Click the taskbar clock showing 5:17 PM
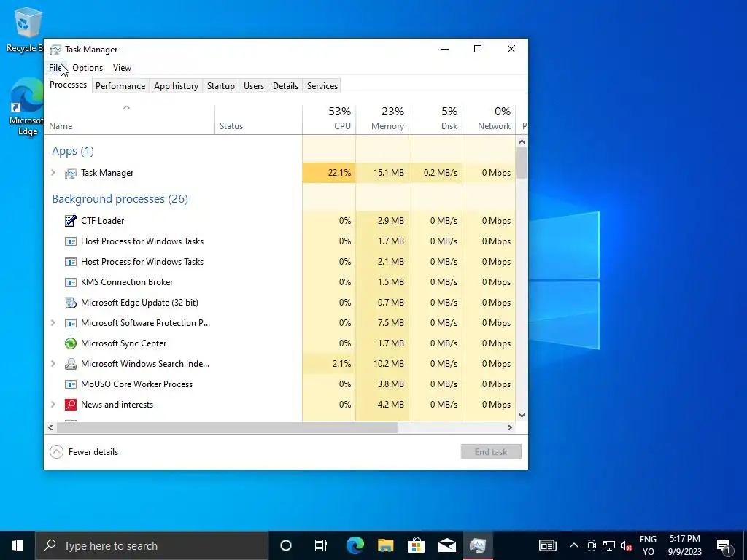The image size is (747, 560). tap(684, 545)
